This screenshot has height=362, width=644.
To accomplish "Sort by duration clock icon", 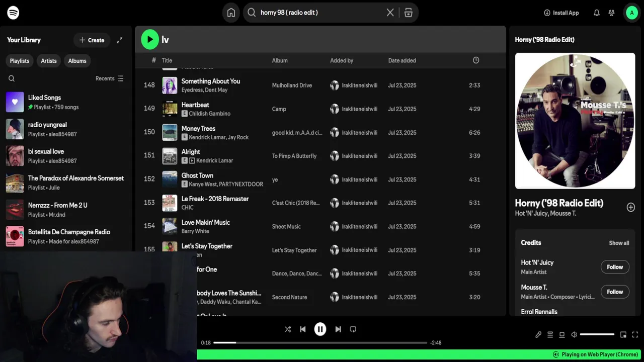I will pyautogui.click(x=476, y=60).
